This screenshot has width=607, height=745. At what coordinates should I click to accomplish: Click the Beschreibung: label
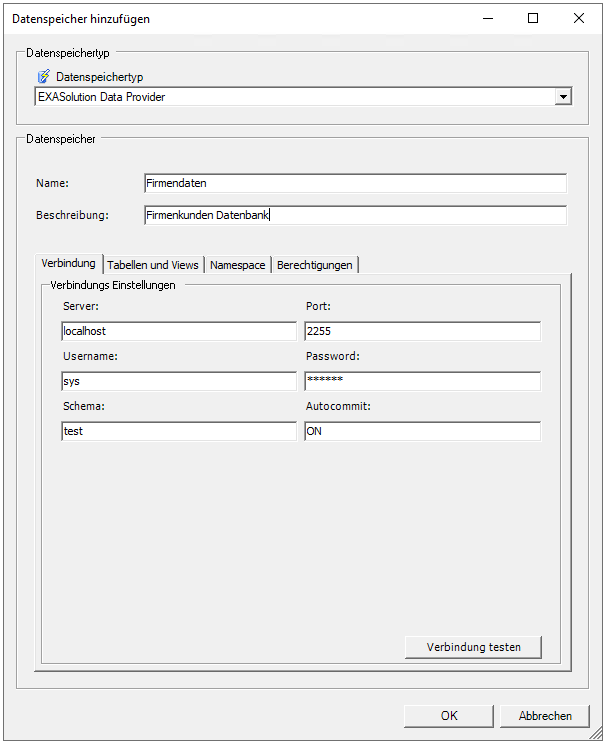coord(72,215)
